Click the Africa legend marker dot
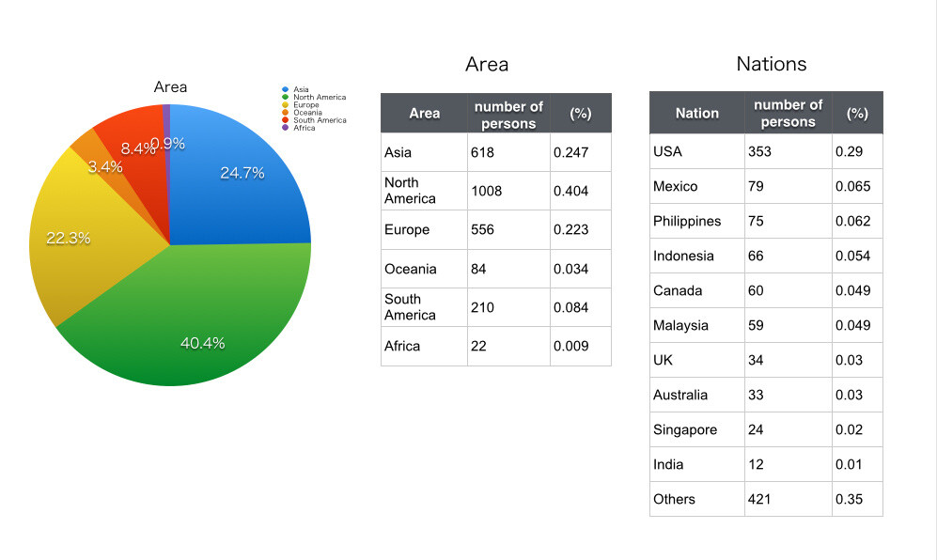Viewport: 937px width, 560px height. tap(285, 126)
